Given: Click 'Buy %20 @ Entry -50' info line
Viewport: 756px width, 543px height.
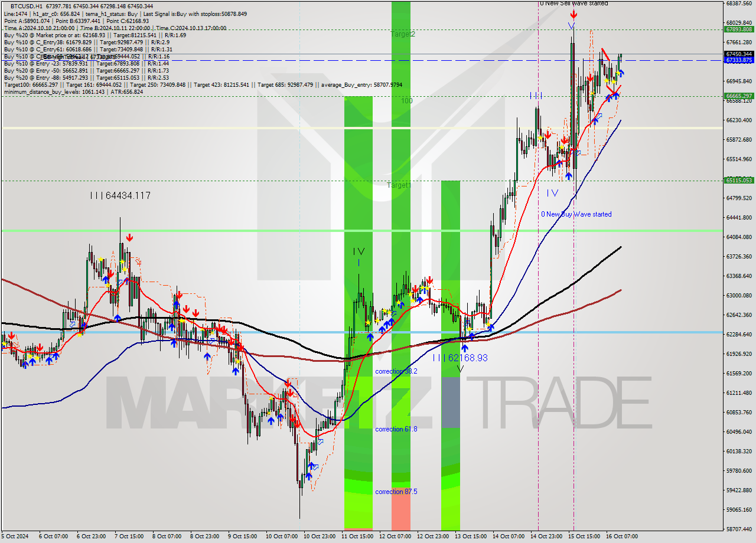Looking at the screenshot, I should click(x=87, y=70).
